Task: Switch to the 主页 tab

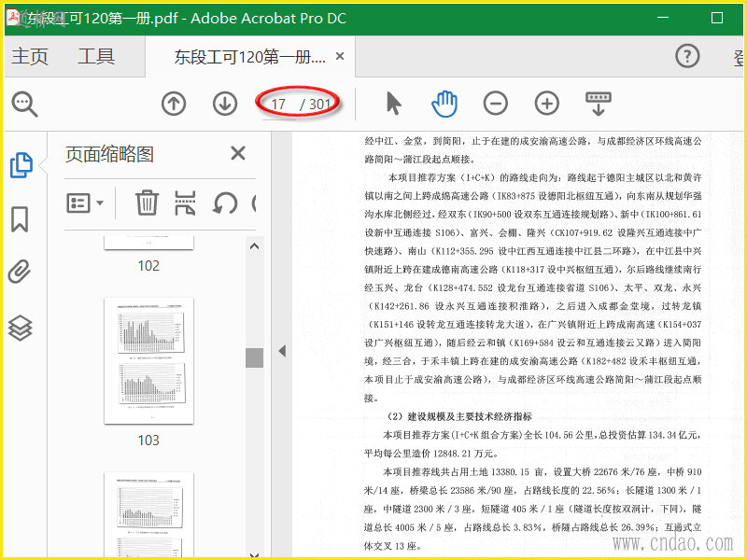Action: (x=30, y=56)
